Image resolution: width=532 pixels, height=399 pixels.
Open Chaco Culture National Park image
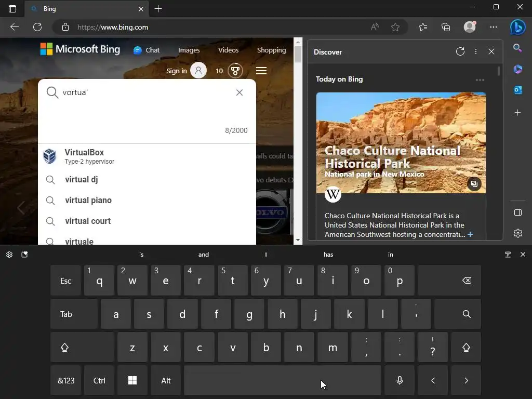coord(401,143)
